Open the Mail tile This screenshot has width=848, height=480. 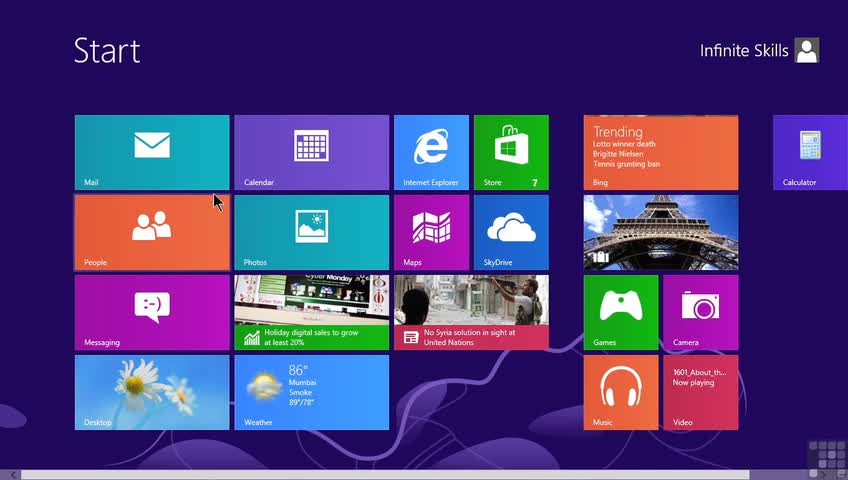tap(152, 152)
